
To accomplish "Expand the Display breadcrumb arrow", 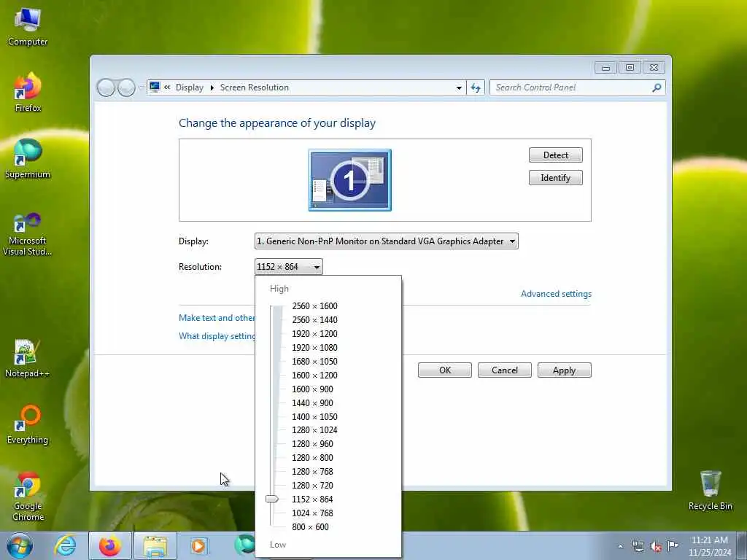I will [x=212, y=87].
